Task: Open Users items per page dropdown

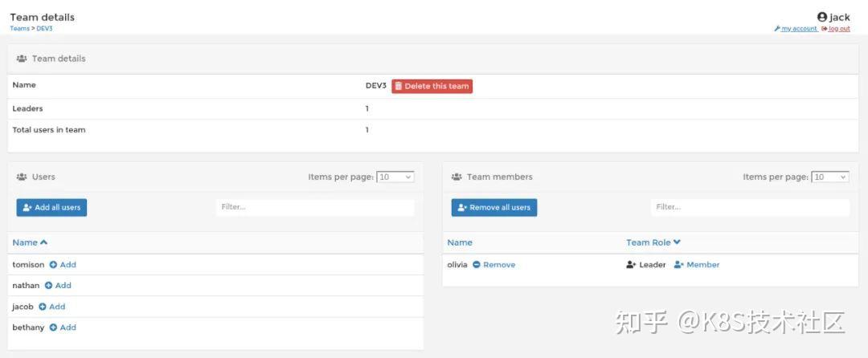Action: coord(395,177)
